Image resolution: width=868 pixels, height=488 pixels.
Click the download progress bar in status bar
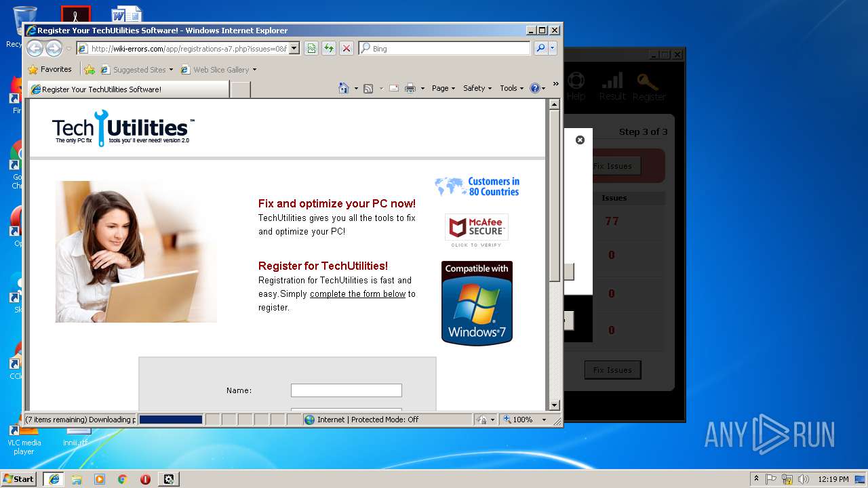pos(171,420)
